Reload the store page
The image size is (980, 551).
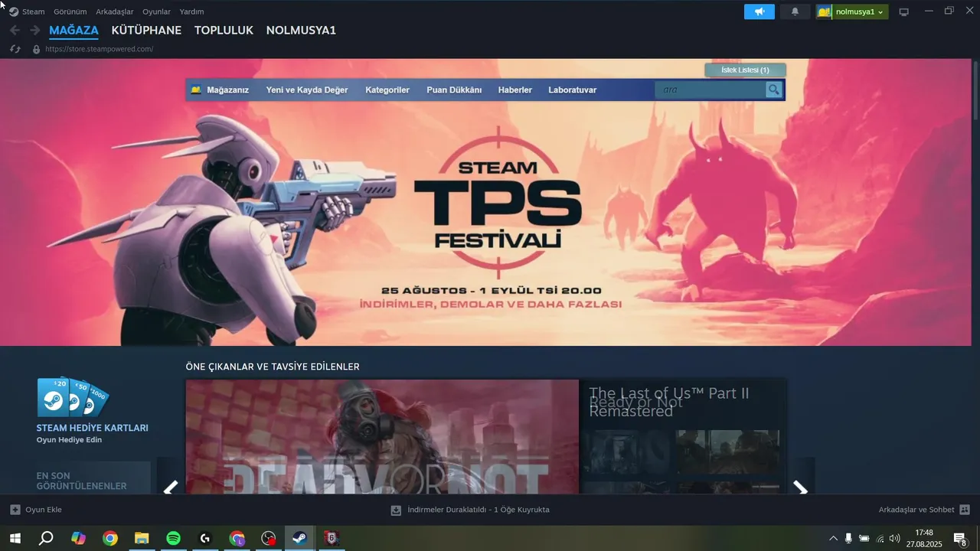(15, 49)
